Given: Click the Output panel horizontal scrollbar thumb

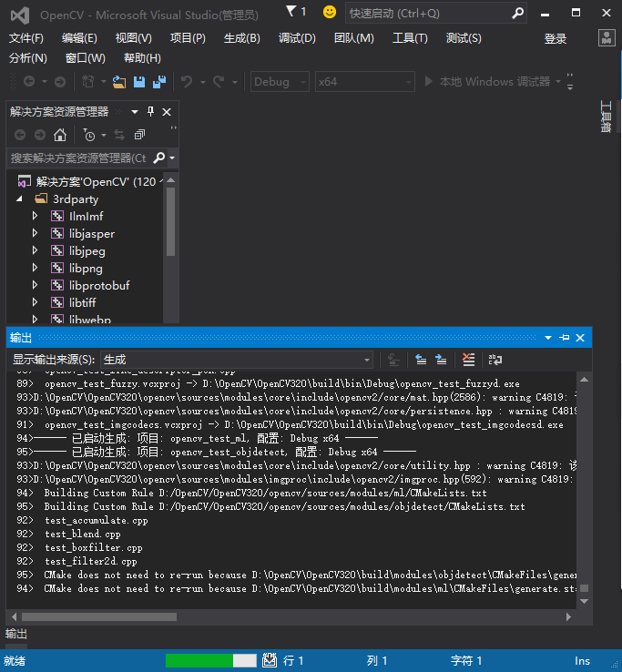Looking at the screenshot, I should [99, 616].
